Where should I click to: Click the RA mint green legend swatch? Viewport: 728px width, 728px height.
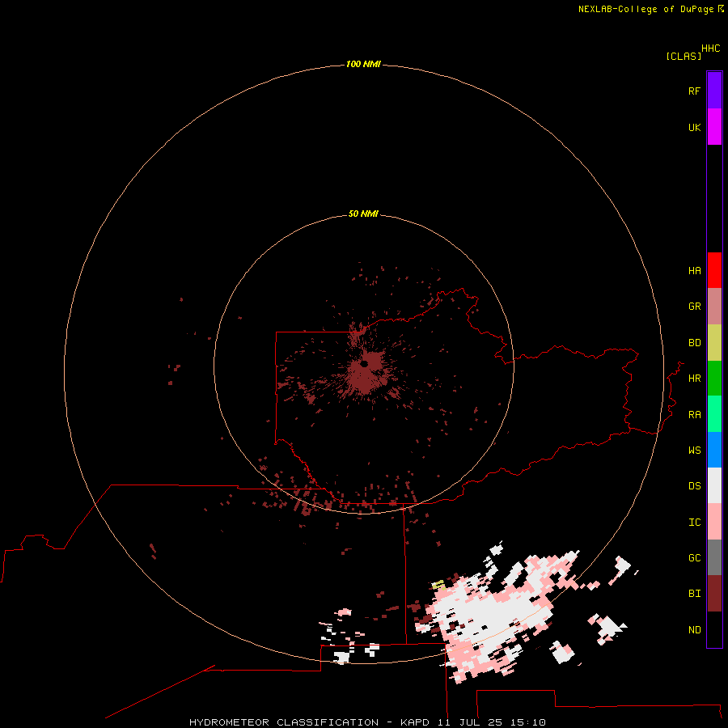click(x=714, y=414)
